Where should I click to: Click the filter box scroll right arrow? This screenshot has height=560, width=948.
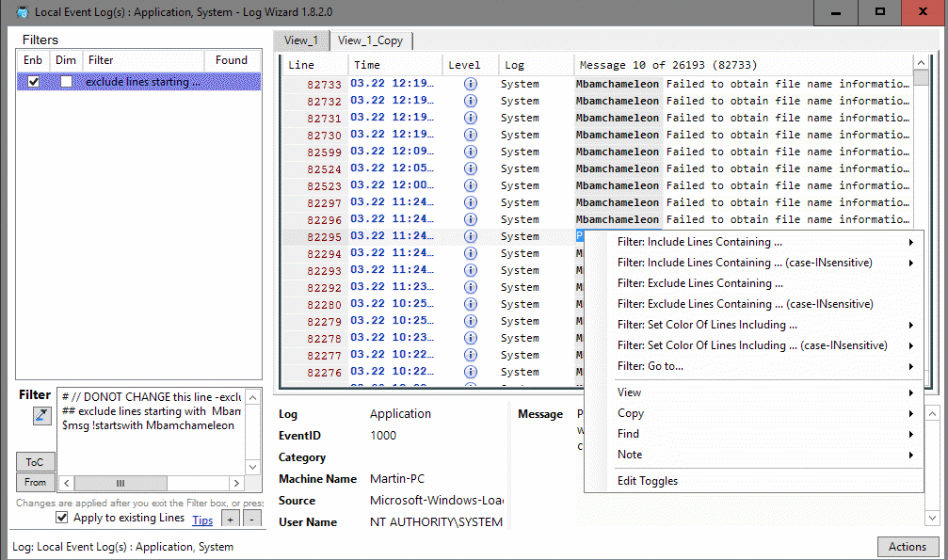pyautogui.click(x=237, y=483)
